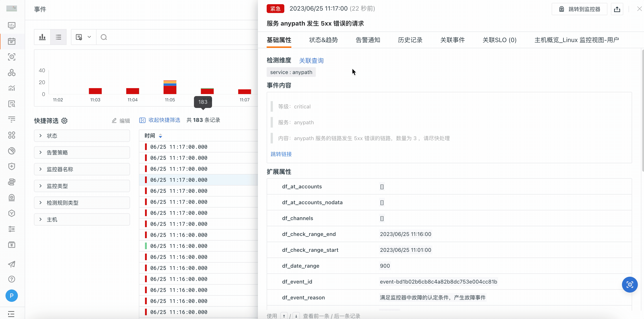Image resolution: width=644 pixels, height=319 pixels.
Task: Open the Monitoring sidebar icon
Action: click(11, 198)
